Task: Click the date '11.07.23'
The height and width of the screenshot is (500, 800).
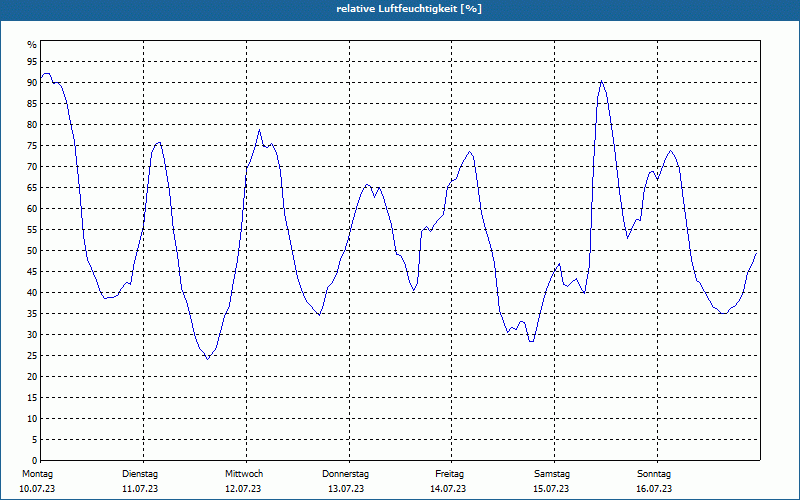Action: 140,489
